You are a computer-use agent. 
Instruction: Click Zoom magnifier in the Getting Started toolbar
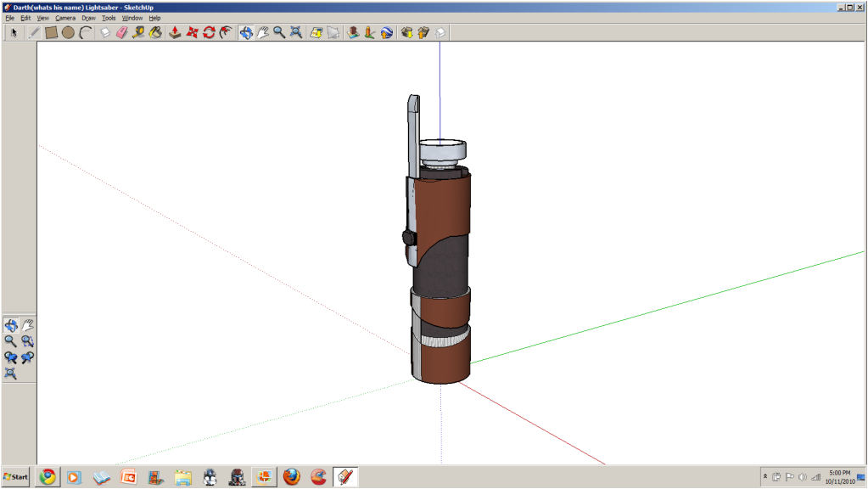tap(279, 32)
